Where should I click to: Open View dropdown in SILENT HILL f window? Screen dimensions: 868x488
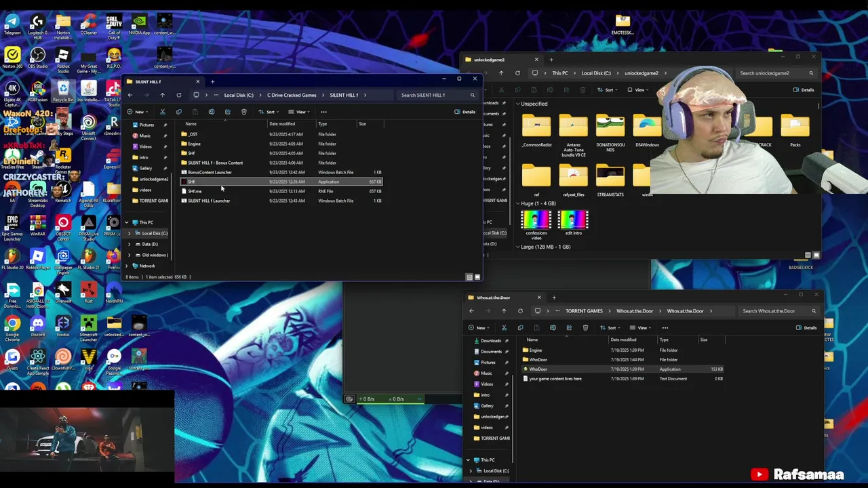(x=299, y=112)
